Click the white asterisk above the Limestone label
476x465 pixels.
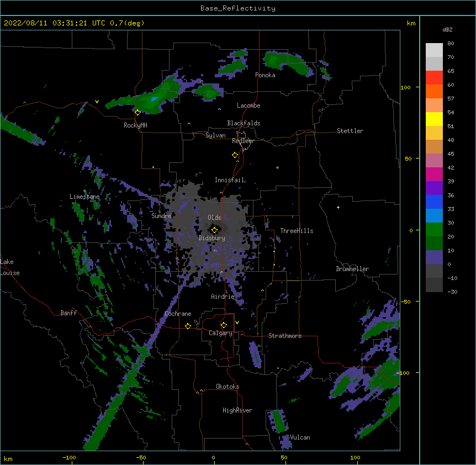pos(84,191)
